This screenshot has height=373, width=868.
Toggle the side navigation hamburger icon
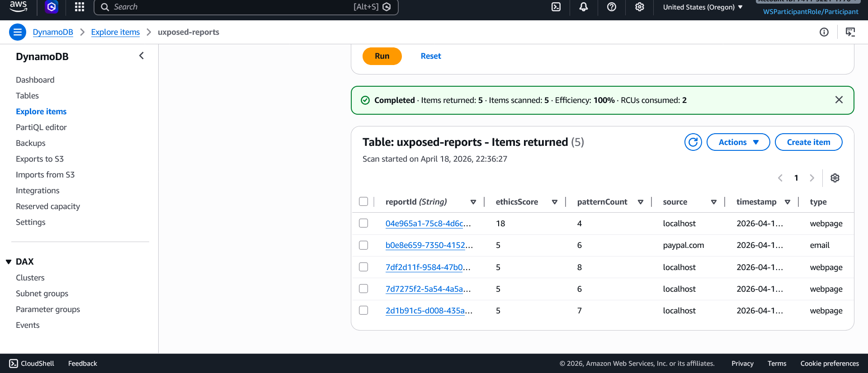(18, 32)
